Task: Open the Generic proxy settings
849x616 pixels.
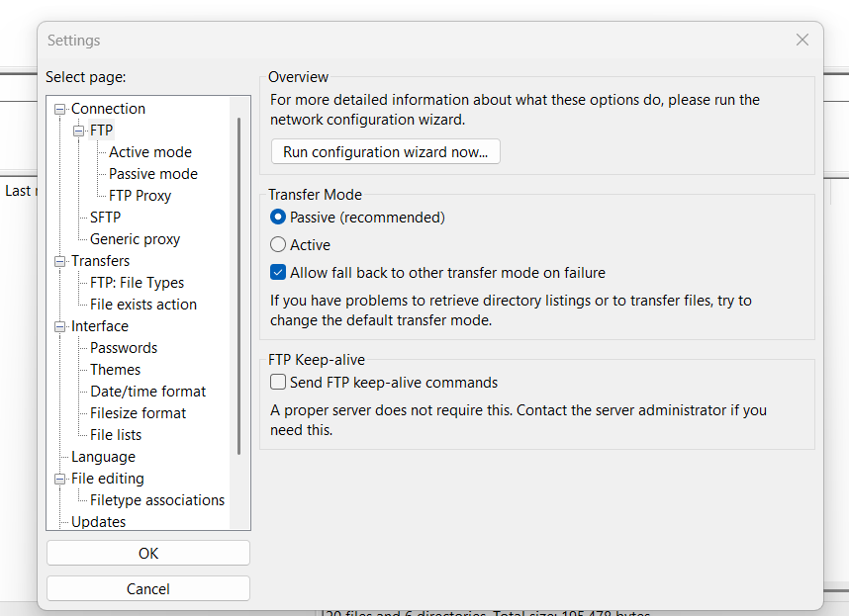Action: 134,238
